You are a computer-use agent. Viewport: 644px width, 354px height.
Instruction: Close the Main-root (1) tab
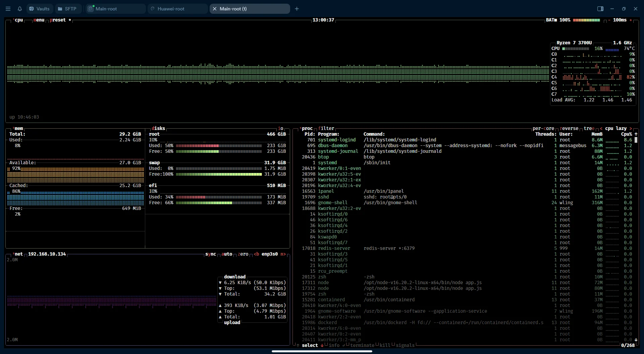[x=215, y=9]
